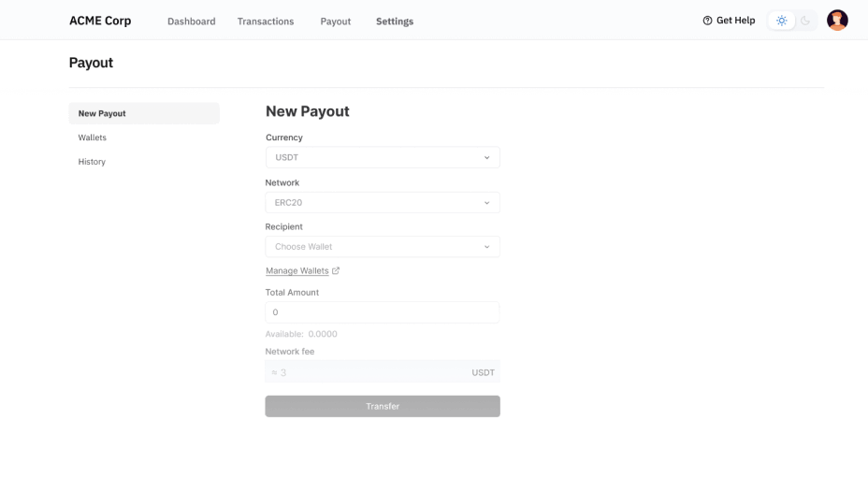Click chevron arrow in Currency field
This screenshot has width=868, height=478.
tap(486, 158)
